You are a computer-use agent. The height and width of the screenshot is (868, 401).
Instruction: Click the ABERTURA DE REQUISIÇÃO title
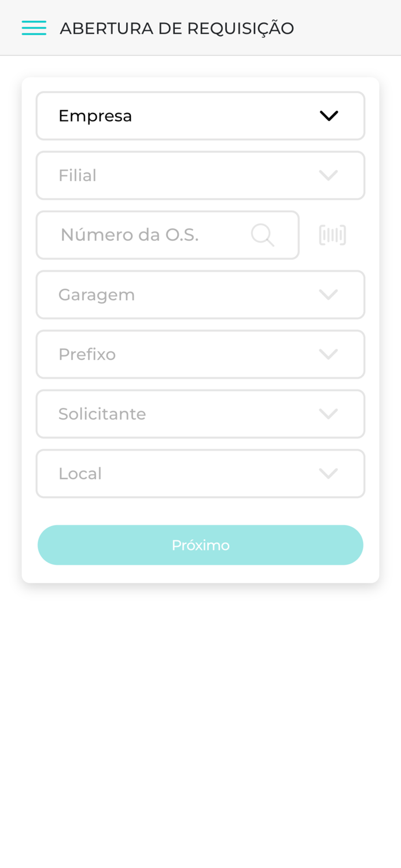(x=177, y=27)
